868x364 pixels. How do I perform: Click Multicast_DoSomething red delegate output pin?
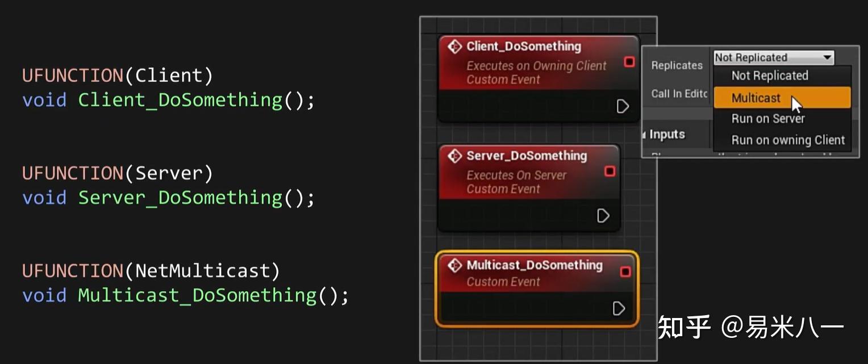coord(625,272)
